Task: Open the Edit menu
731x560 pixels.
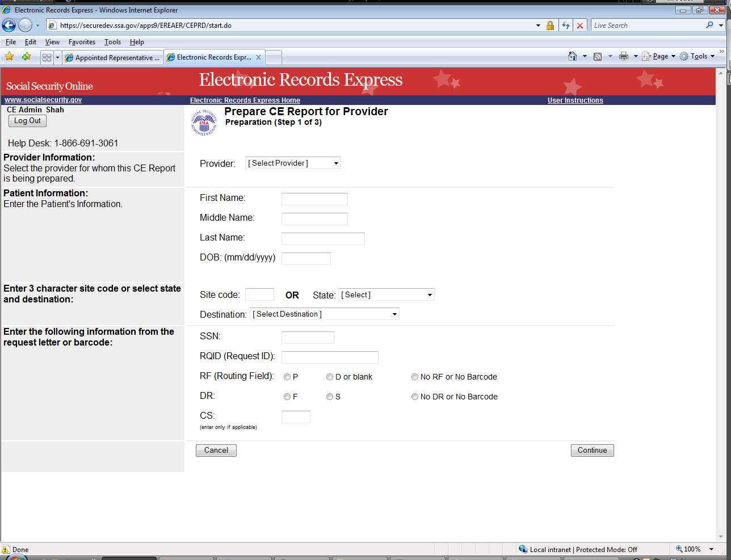Action: point(31,42)
